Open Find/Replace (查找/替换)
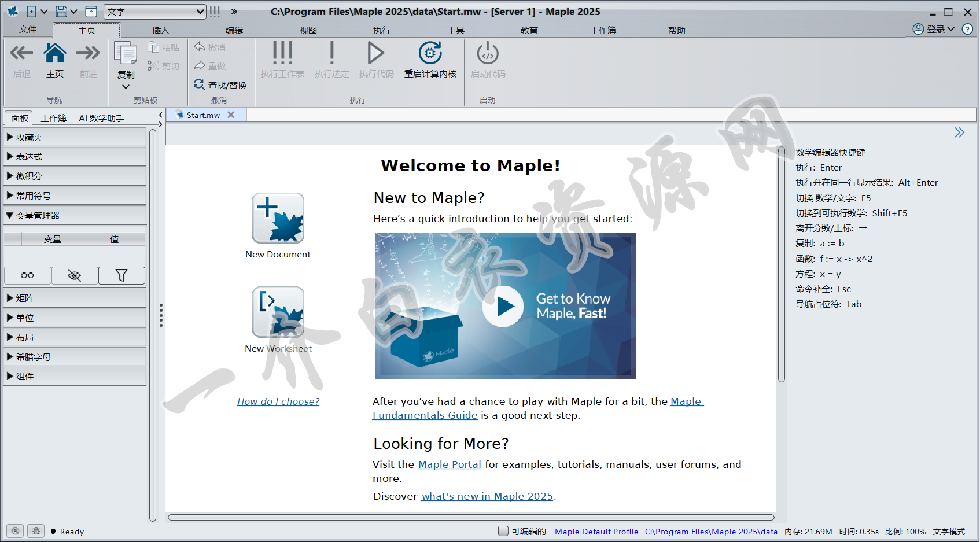 pos(220,85)
